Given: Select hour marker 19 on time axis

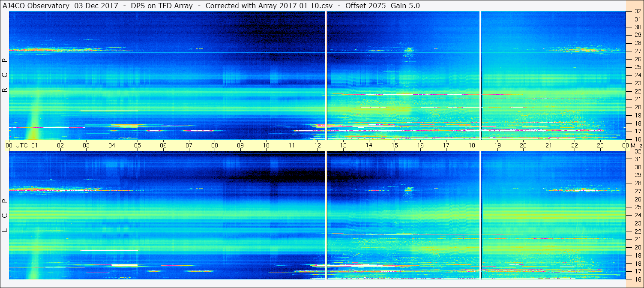Looking at the screenshot, I should tap(497, 145).
